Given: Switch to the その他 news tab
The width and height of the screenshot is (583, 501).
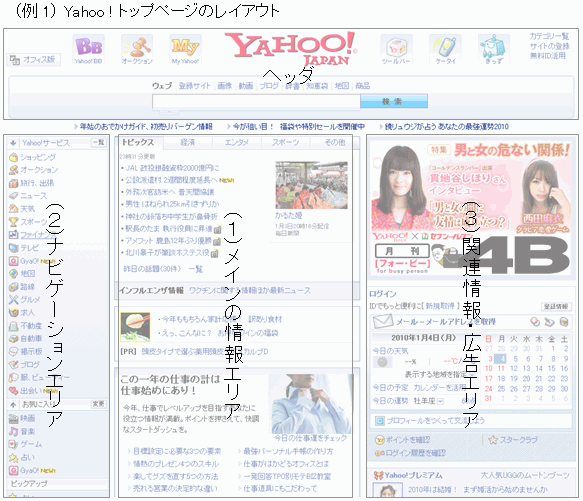Looking at the screenshot, I should [x=334, y=143].
